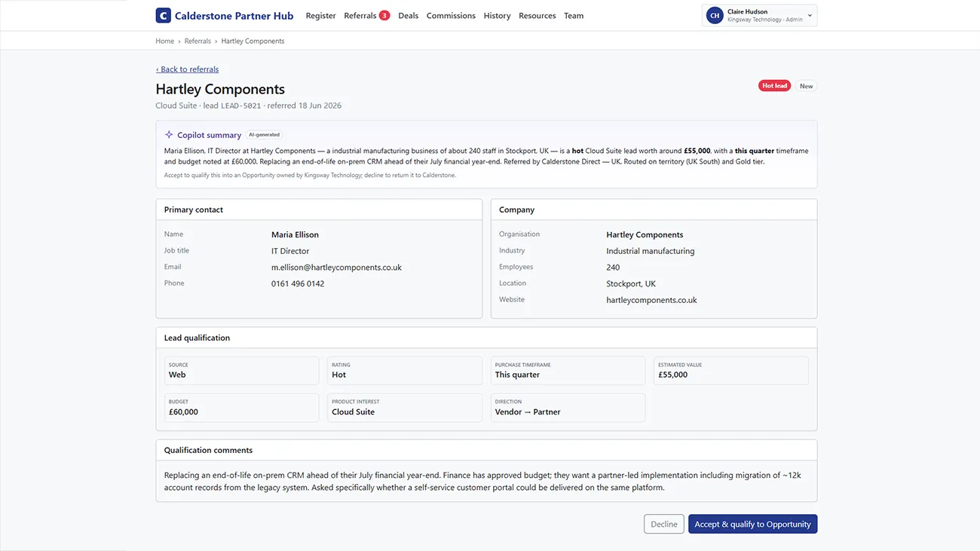
Task: Click the Stockport, UK location value
Action: click(x=631, y=284)
